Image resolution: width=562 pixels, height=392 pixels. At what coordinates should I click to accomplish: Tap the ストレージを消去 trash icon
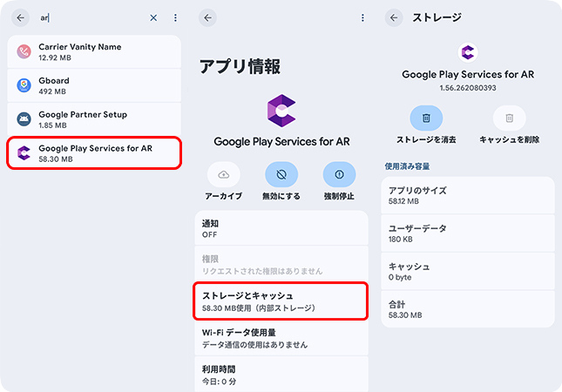[426, 118]
